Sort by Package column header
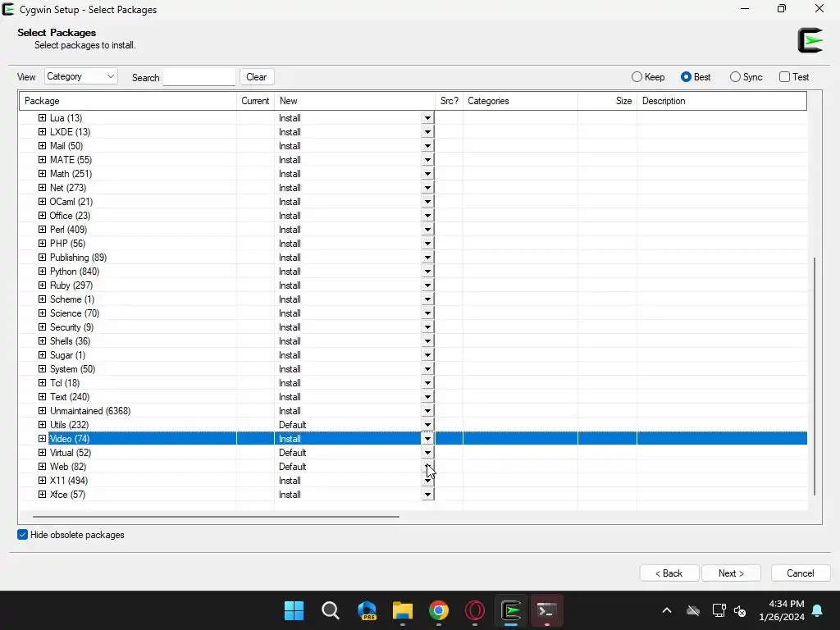 coord(128,101)
